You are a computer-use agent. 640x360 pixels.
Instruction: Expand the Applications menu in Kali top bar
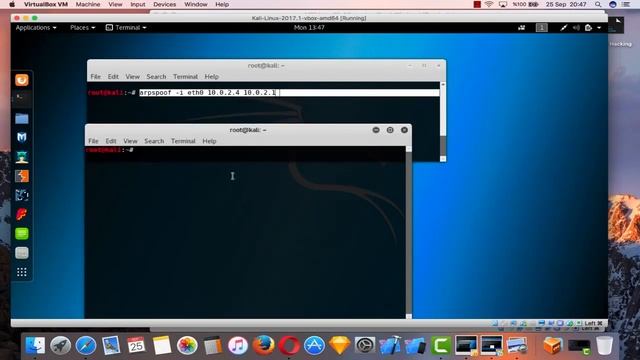point(36,28)
